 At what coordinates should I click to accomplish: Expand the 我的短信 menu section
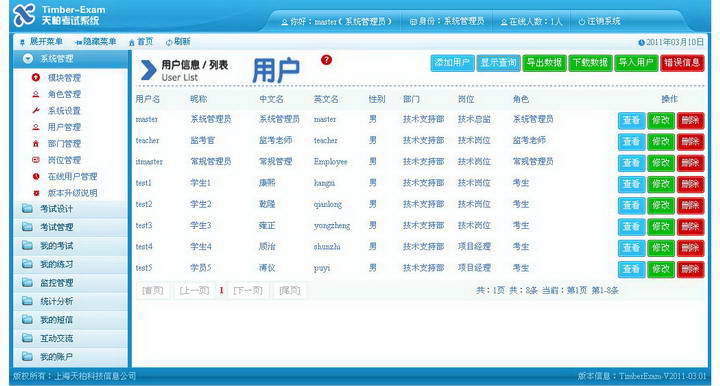click(70, 319)
